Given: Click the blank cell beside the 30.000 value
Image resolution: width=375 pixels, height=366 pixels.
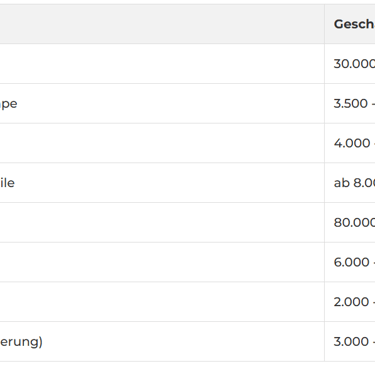Looking at the screenshot, I should [162, 64].
